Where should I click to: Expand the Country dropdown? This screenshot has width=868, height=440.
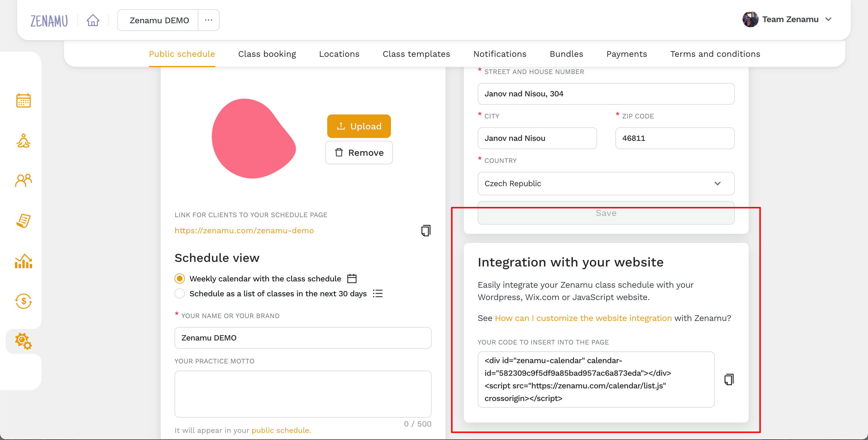pos(606,184)
